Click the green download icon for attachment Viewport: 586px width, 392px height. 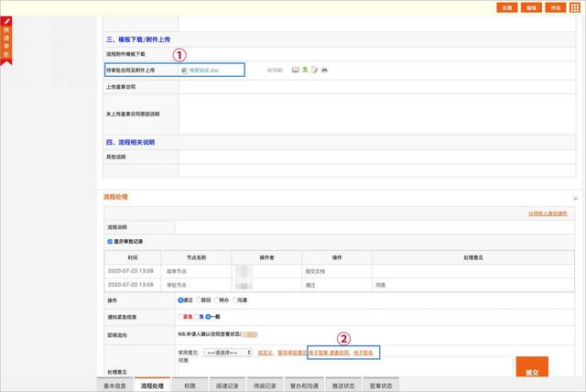click(304, 70)
